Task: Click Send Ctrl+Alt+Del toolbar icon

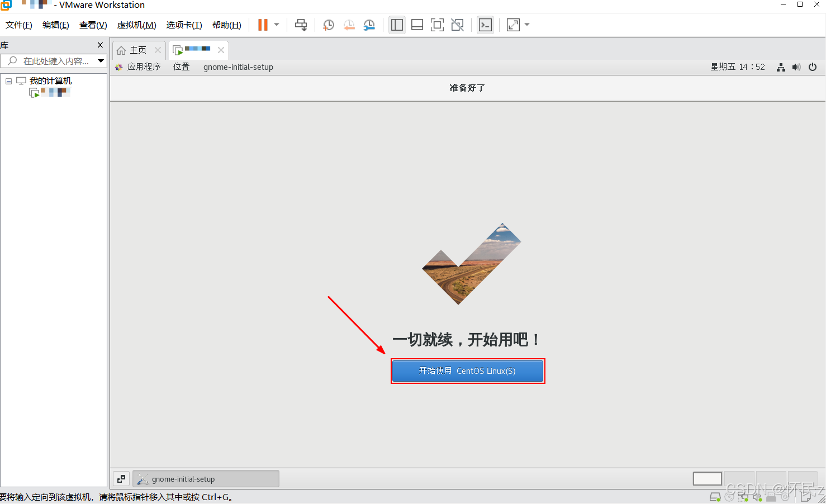Action: 301,25
